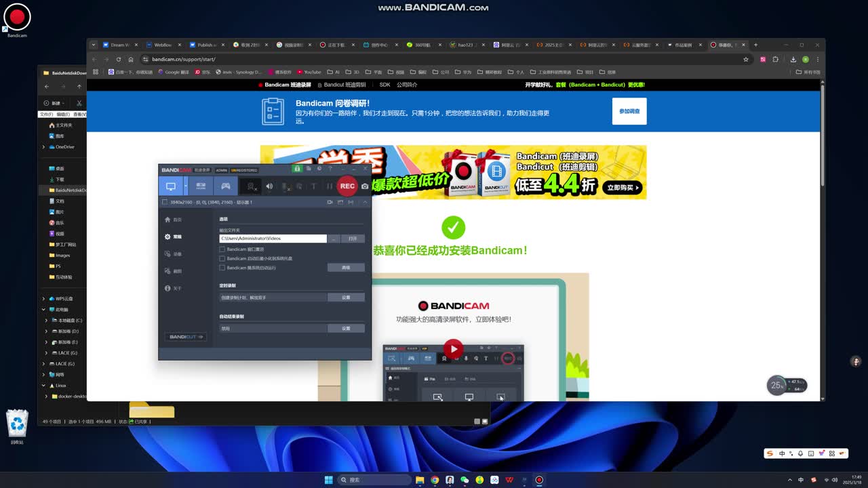The image size is (868, 488).
Task: Expand WPS云盘 in Explorer tree
Action: pos(44,299)
